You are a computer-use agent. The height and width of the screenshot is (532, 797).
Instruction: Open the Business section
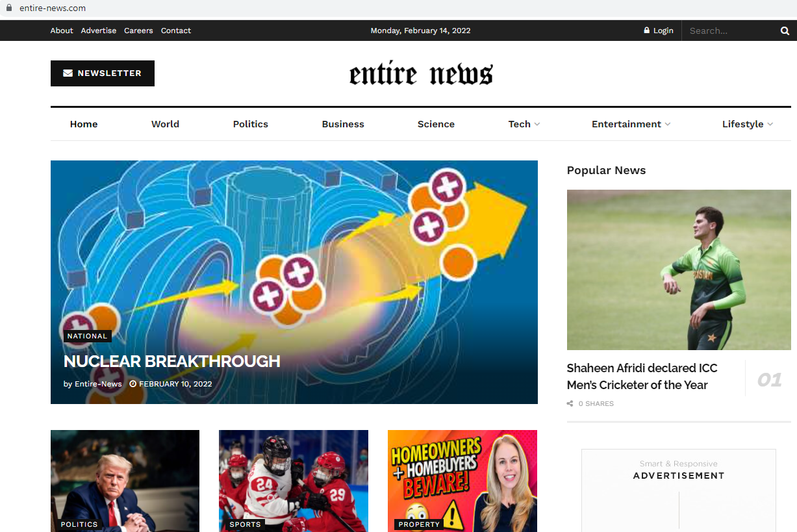(343, 124)
